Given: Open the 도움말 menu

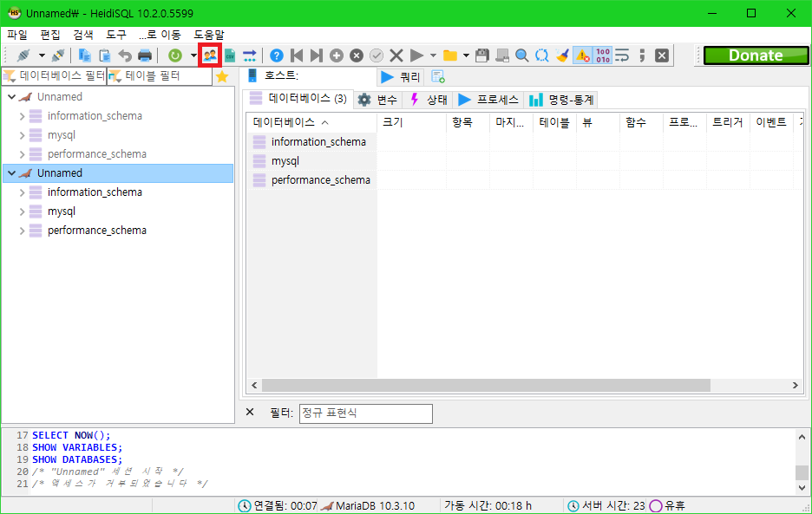Looking at the screenshot, I should pyautogui.click(x=209, y=35).
